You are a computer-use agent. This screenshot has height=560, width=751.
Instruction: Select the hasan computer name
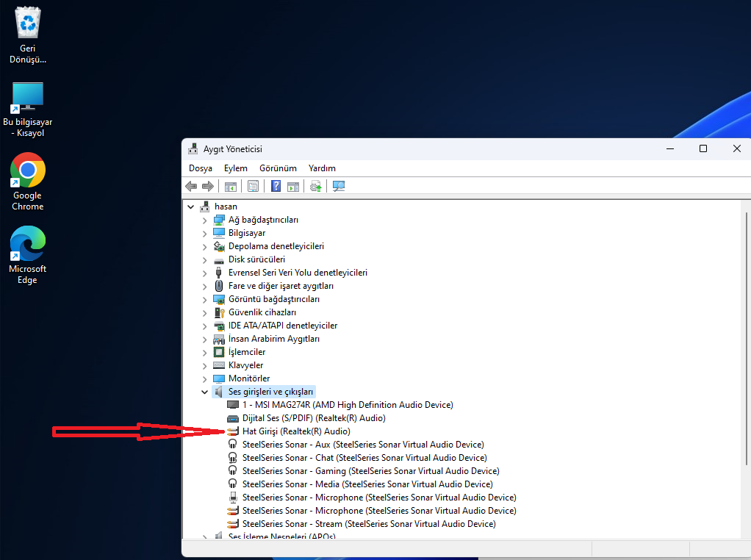(x=226, y=207)
